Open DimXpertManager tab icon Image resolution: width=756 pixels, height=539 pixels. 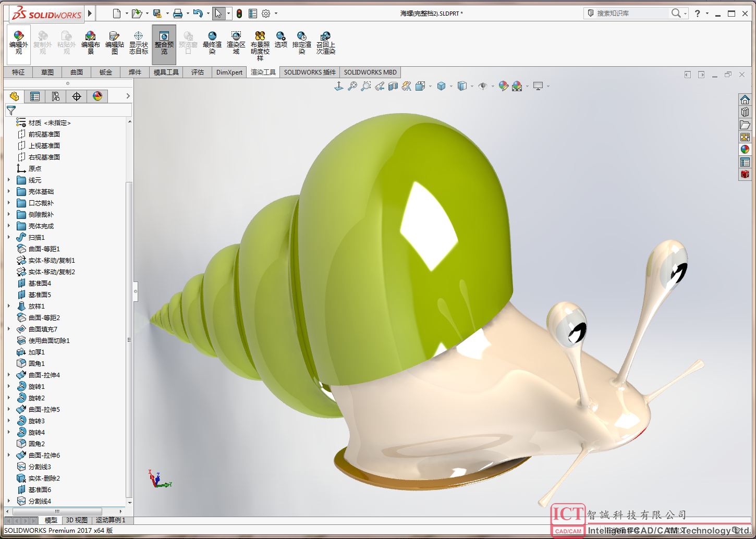point(77,96)
